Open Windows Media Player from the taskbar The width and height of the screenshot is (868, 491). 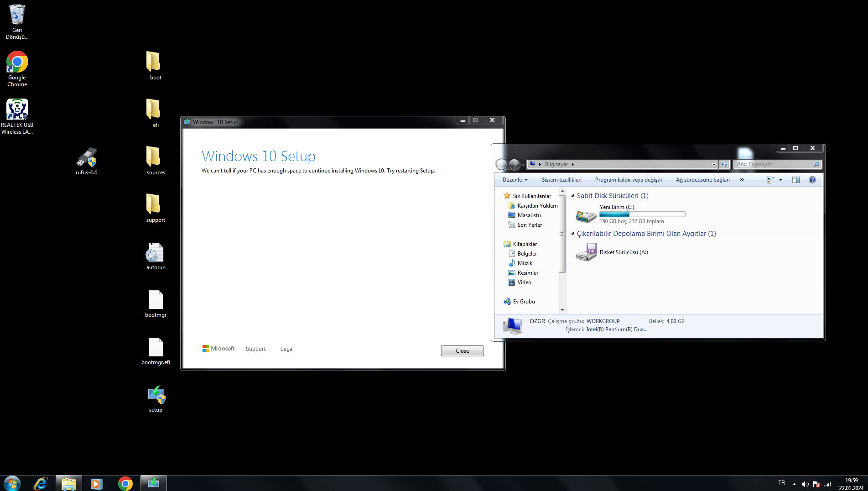pyautogui.click(x=97, y=483)
